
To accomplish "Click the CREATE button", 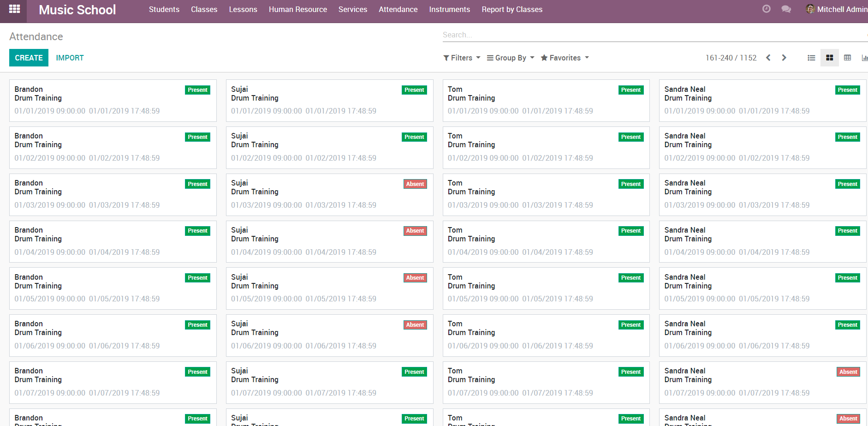I will tap(29, 58).
